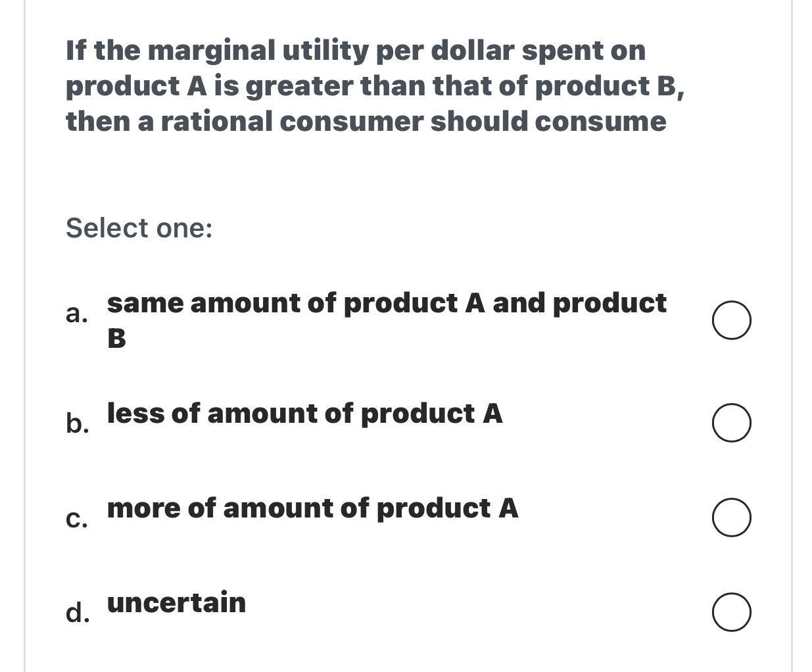Click the circle beside option a text
Viewport: 812px width, 672px height.
pyautogui.click(x=732, y=320)
